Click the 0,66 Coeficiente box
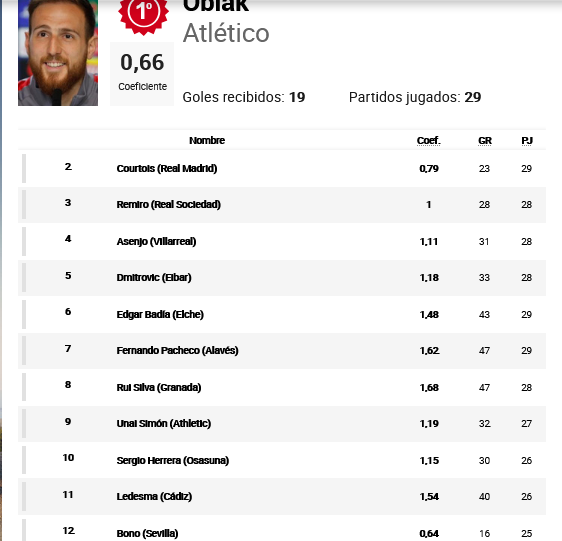Viewport: 562px width, 541px height. point(142,74)
